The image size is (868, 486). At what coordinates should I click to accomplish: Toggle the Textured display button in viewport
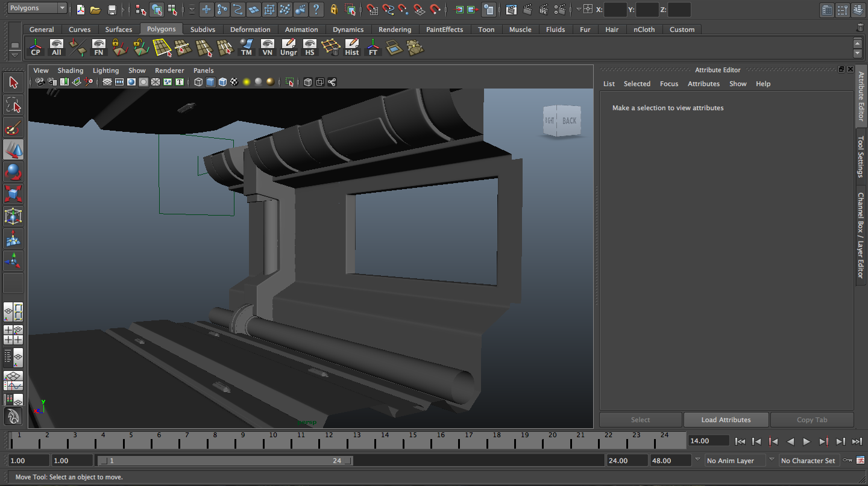[x=234, y=82]
